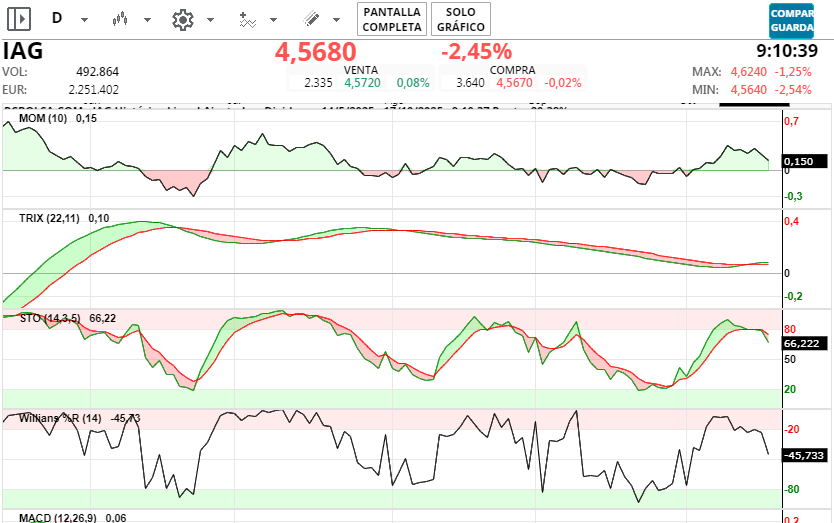Expand the chart type dropdown arrow

pyautogui.click(x=147, y=20)
